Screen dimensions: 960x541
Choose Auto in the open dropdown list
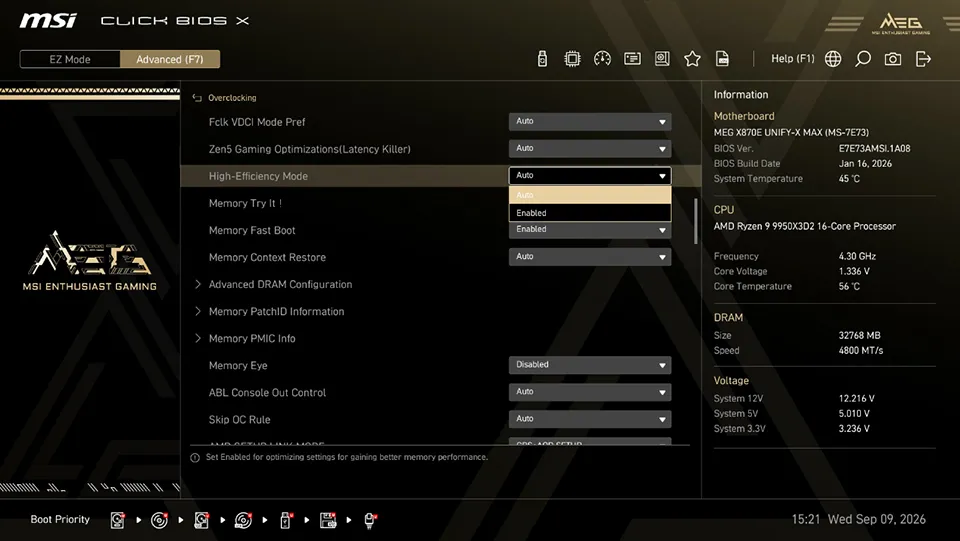pos(590,195)
